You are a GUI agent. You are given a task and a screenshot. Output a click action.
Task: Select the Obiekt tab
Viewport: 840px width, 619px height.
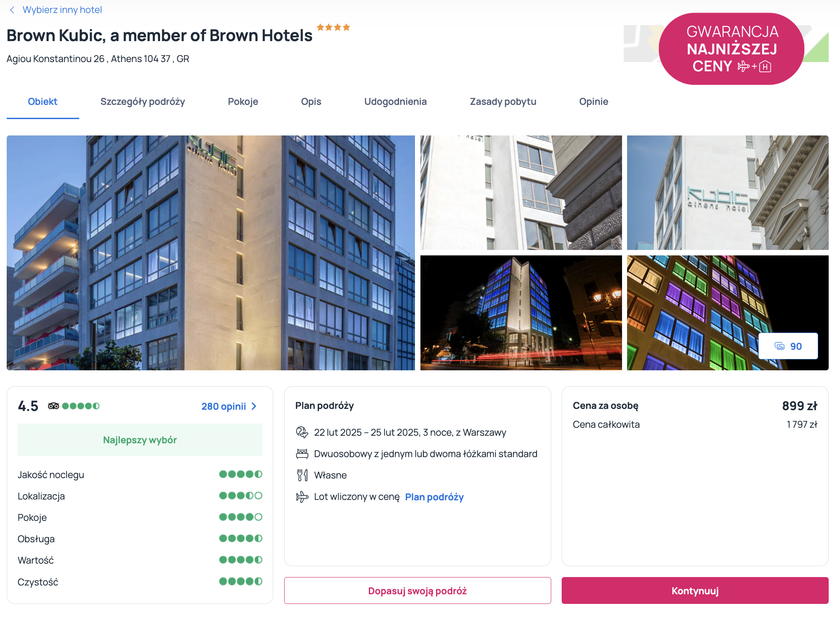(43, 101)
